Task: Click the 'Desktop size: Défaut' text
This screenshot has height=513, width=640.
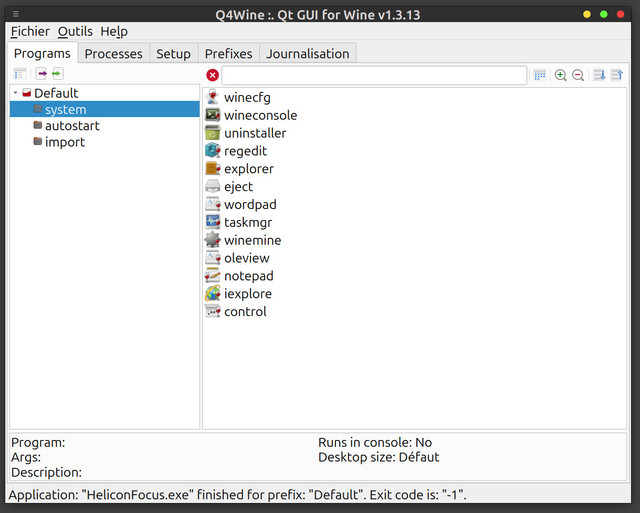Action: click(378, 457)
